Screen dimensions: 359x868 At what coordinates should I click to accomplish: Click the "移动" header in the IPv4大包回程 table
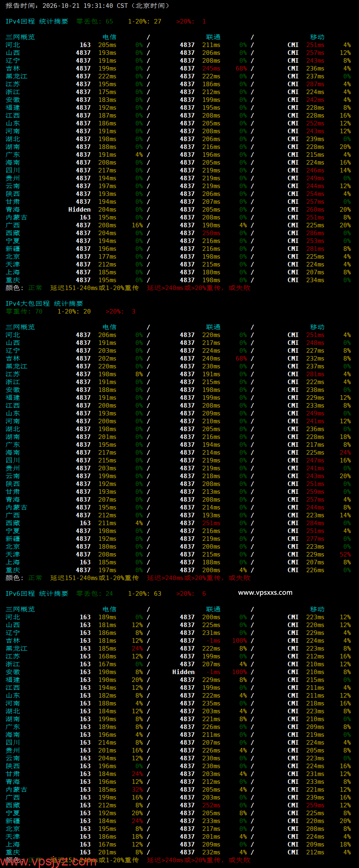pyautogui.click(x=317, y=327)
